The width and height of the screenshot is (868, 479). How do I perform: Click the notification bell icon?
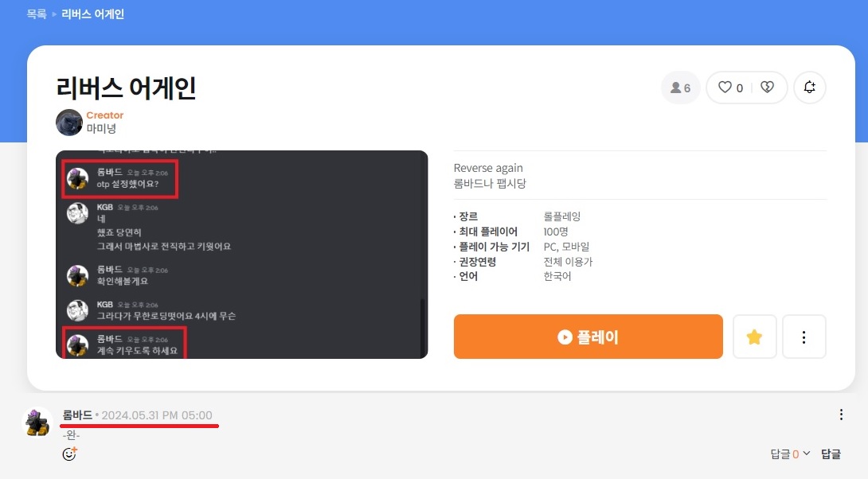coord(810,88)
